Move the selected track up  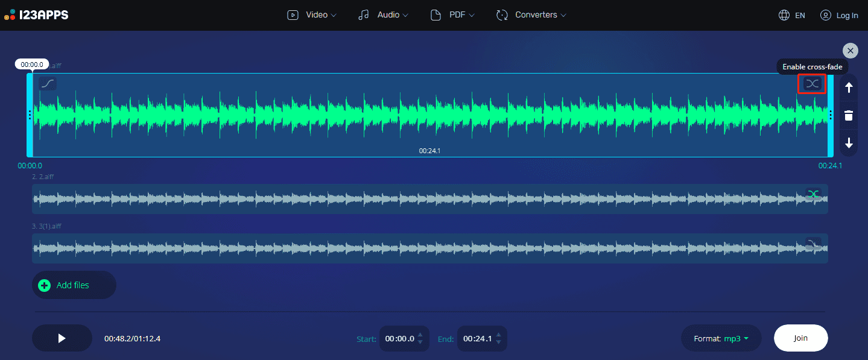(848, 86)
